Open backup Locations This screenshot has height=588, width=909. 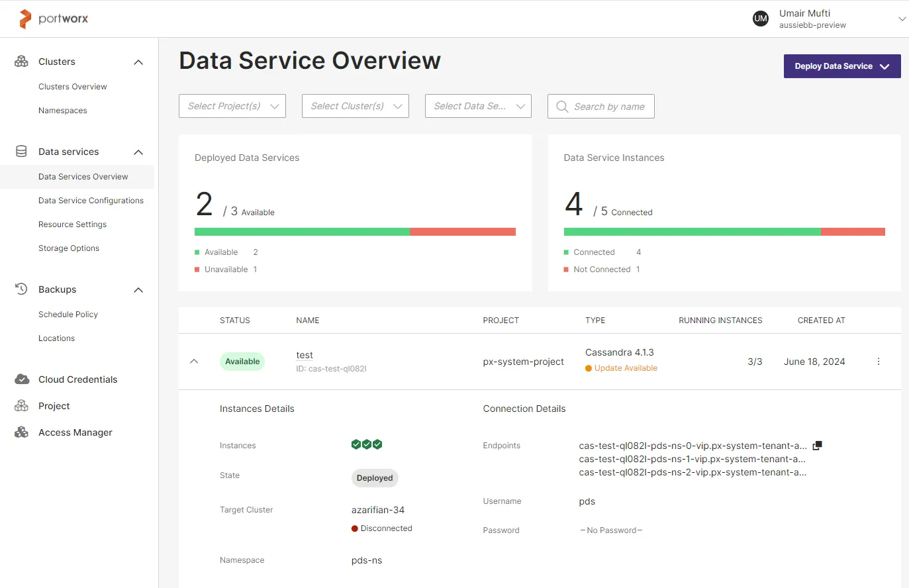pyautogui.click(x=56, y=338)
